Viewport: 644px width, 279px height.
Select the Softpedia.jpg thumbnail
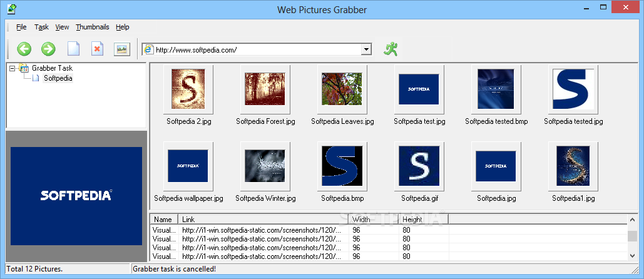[x=496, y=166]
